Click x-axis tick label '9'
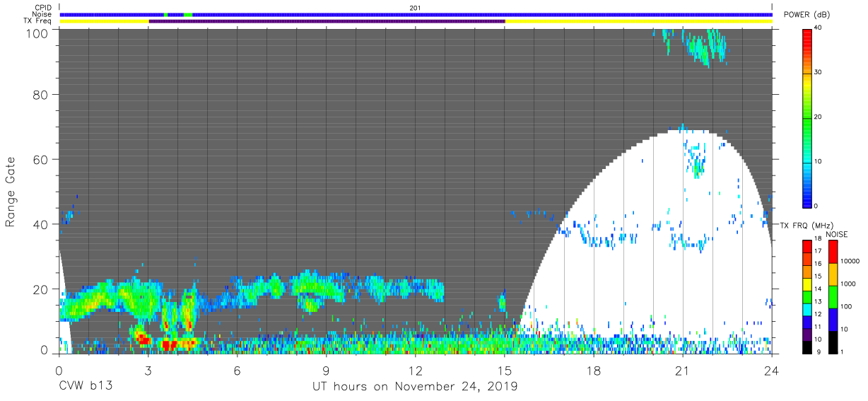Image resolution: width=868 pixels, height=401 pixels. (327, 371)
